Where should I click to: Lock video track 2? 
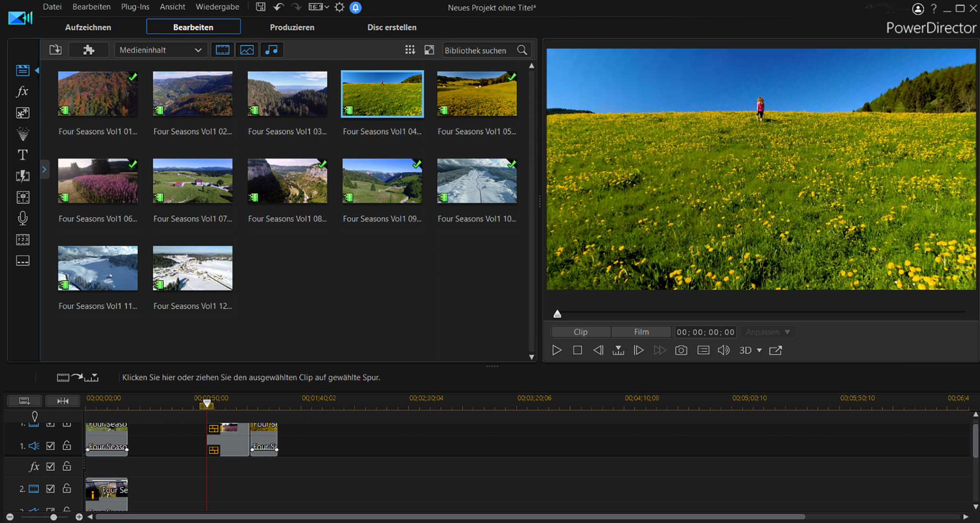click(x=67, y=488)
